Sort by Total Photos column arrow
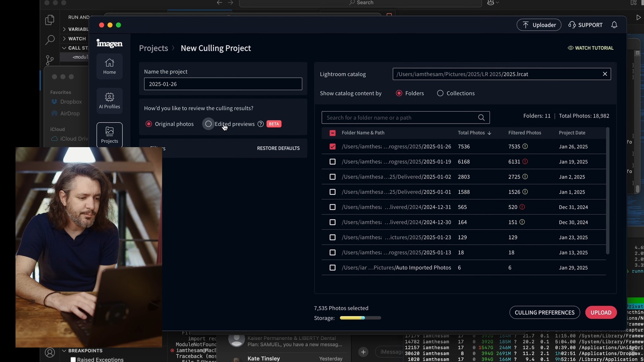The height and width of the screenshot is (362, 644). (x=489, y=133)
